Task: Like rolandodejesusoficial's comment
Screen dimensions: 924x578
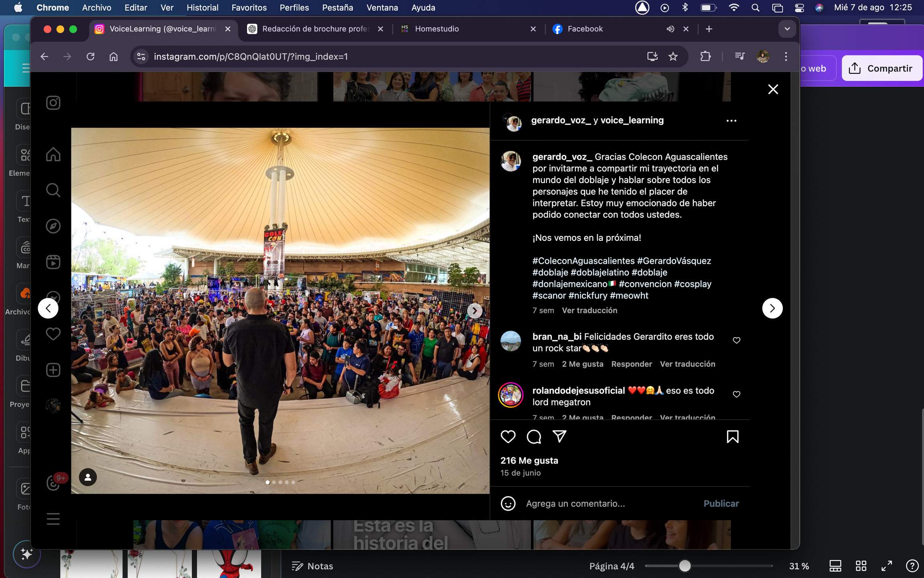Action: point(736,394)
